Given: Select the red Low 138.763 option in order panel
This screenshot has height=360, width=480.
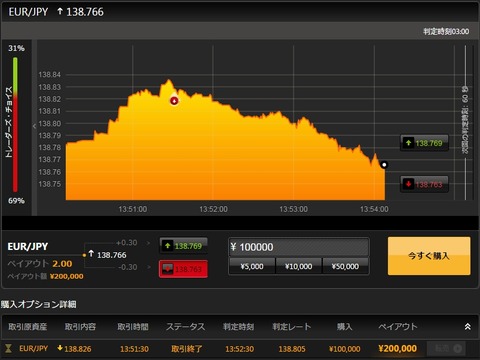Looking at the screenshot, I should 183,269.
